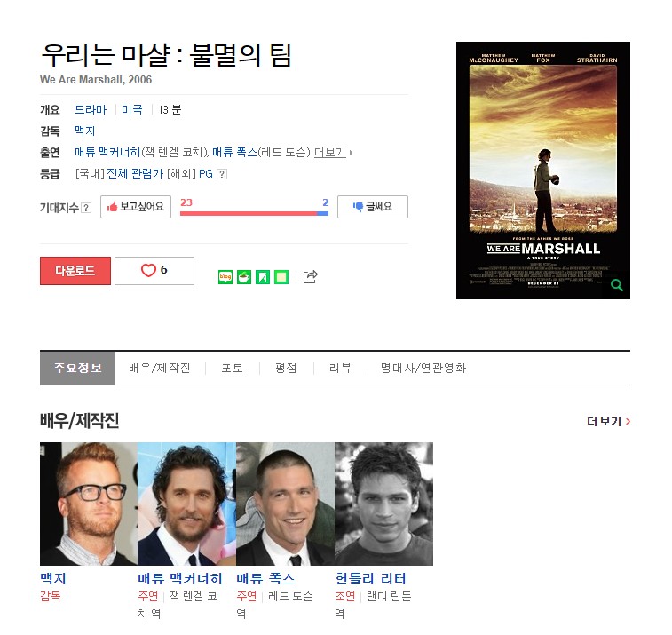Image resolution: width=672 pixels, height=635 pixels.
Task: Click the Naver blog share icon
Action: 225,277
